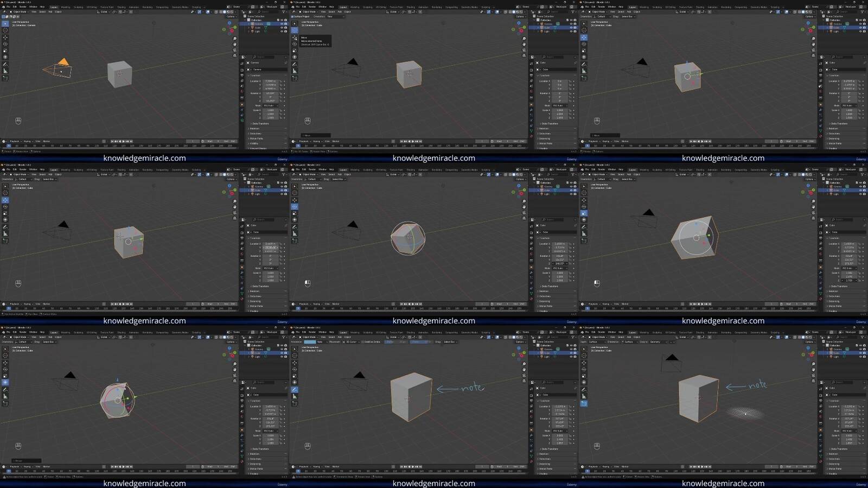Click the pan hand icon in center viewport

coord(524,207)
